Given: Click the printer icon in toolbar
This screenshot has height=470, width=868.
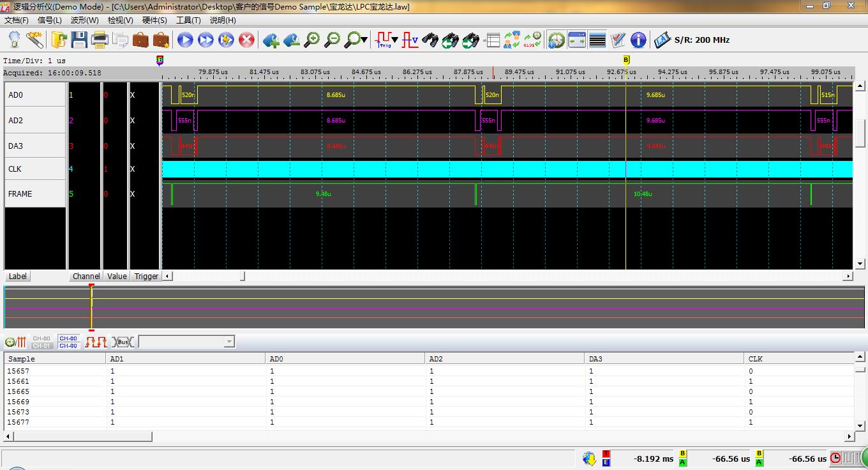Looking at the screenshot, I should [x=100, y=40].
